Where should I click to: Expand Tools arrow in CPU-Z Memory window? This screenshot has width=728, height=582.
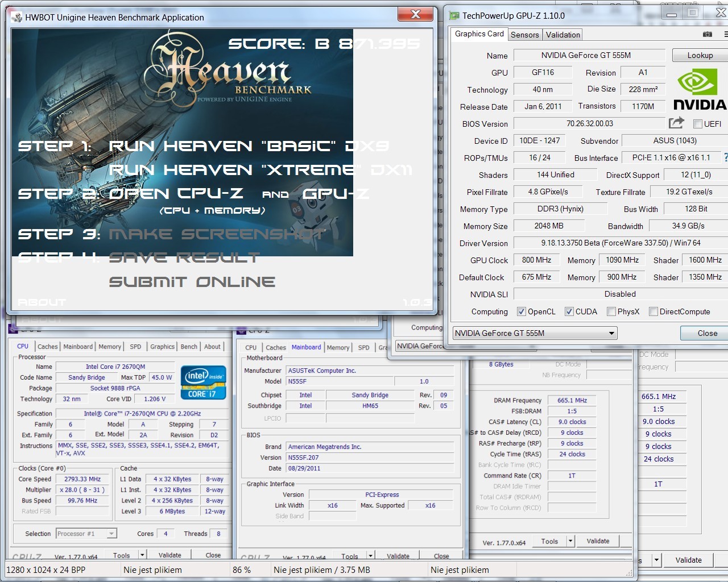pyautogui.click(x=570, y=541)
